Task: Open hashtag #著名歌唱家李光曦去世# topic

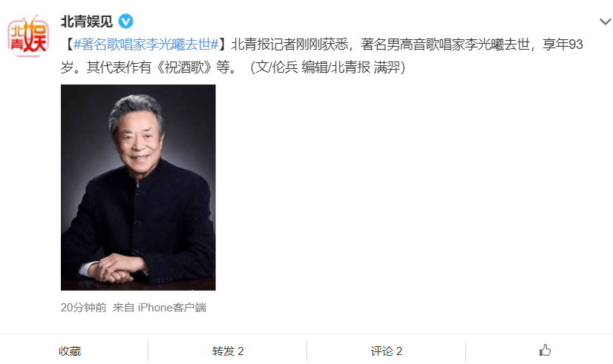Action: [x=145, y=44]
